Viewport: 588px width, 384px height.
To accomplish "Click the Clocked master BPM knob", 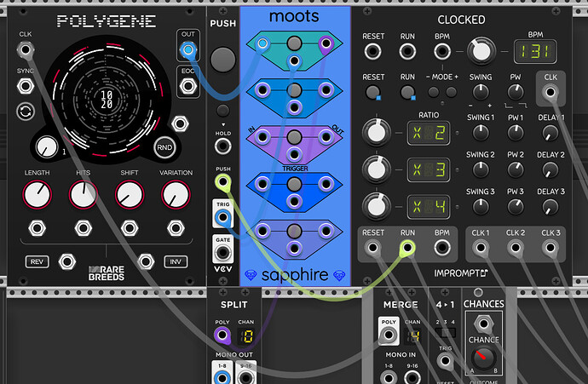I will tap(481, 52).
